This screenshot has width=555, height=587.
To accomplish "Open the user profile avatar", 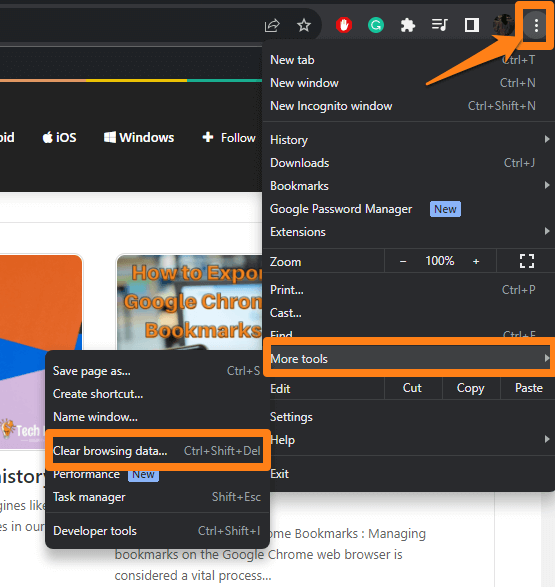I will 503,25.
